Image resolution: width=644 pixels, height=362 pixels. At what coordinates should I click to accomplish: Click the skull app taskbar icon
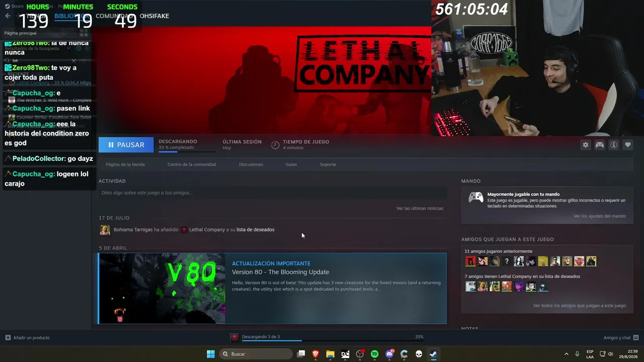419,354
